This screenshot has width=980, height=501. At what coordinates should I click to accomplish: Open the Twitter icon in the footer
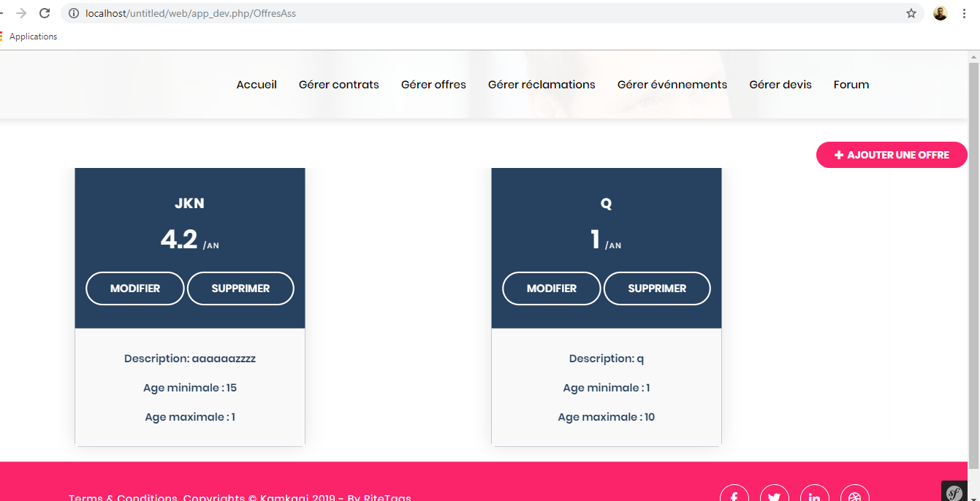774,494
